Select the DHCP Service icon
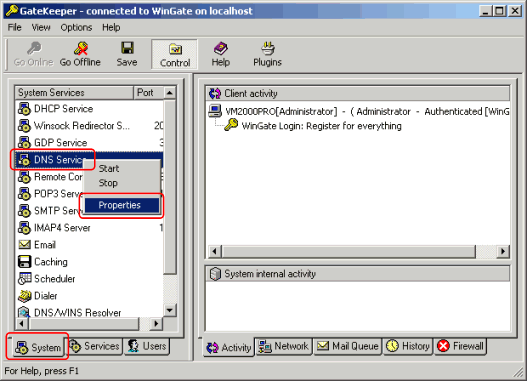This screenshot has width=527, height=381. tap(24, 109)
